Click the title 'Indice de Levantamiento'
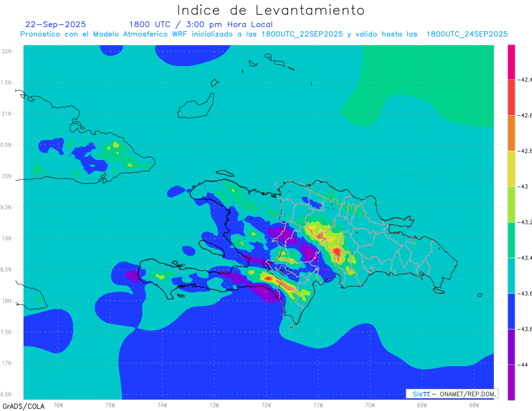The image size is (532, 411). (x=270, y=10)
